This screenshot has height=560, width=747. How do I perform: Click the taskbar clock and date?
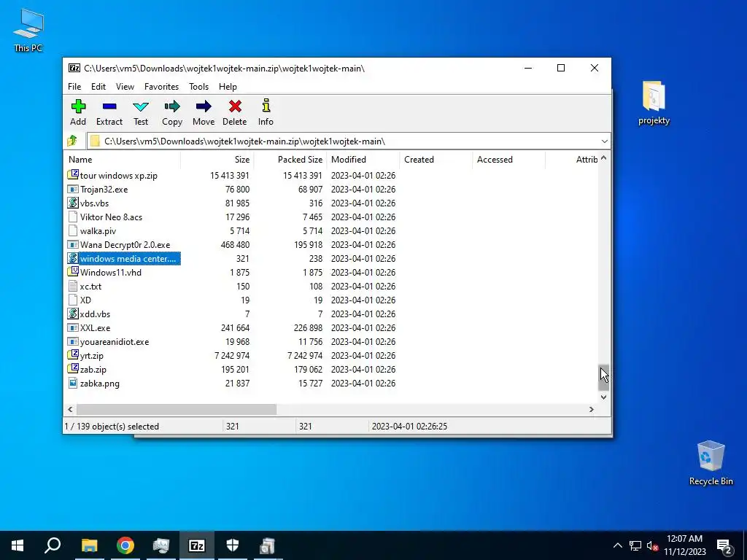click(x=684, y=545)
